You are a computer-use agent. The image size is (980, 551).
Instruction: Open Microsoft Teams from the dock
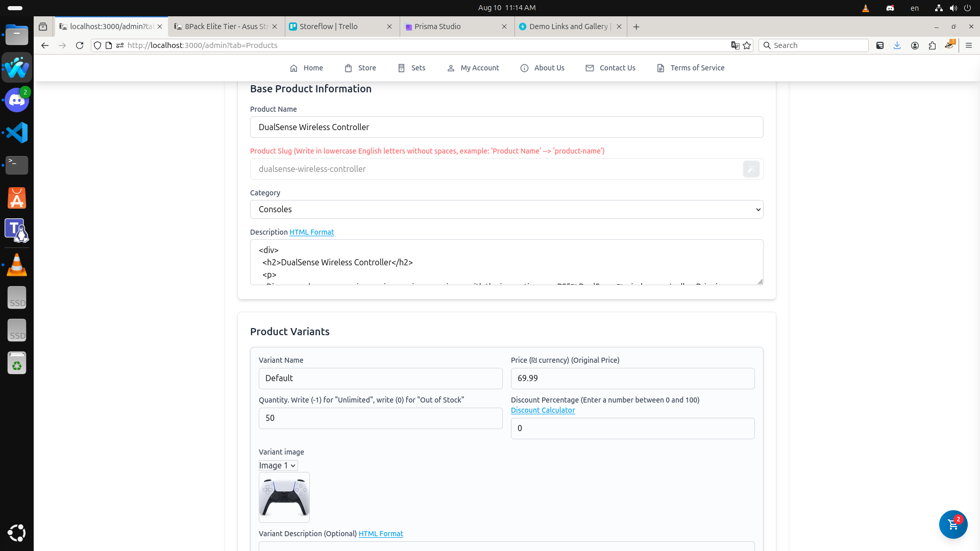[x=17, y=231]
